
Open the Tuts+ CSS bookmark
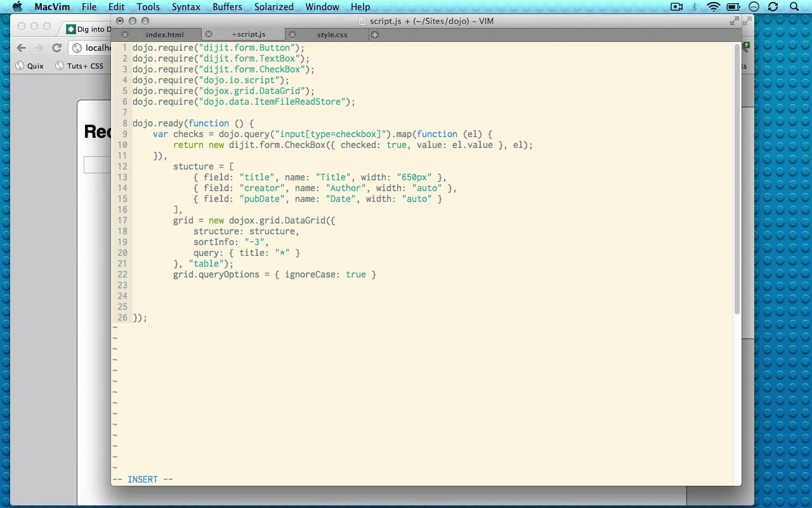point(79,65)
